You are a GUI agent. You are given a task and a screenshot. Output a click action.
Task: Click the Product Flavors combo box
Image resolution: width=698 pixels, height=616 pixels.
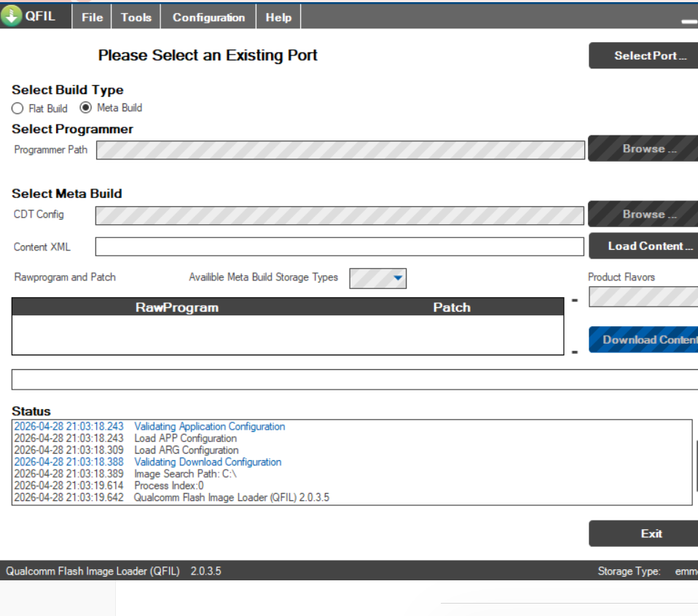click(643, 296)
